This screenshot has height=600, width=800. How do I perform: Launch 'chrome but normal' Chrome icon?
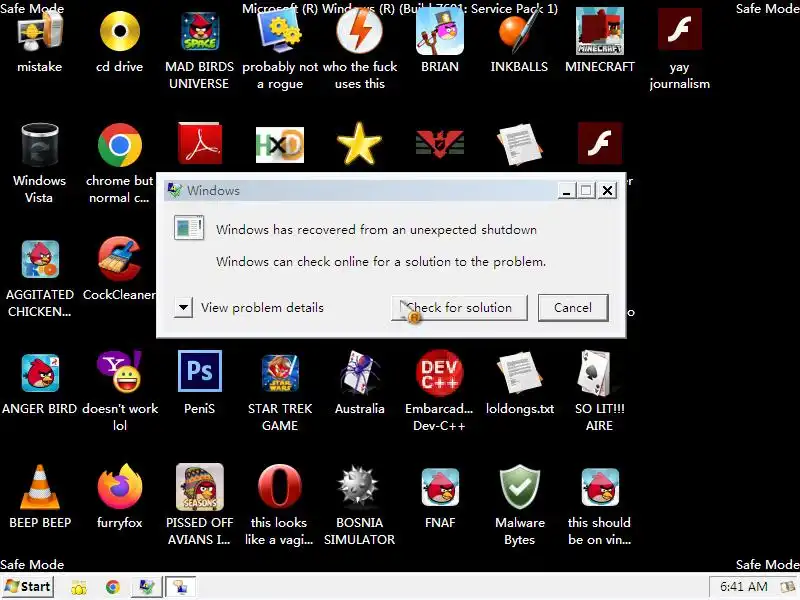click(120, 145)
